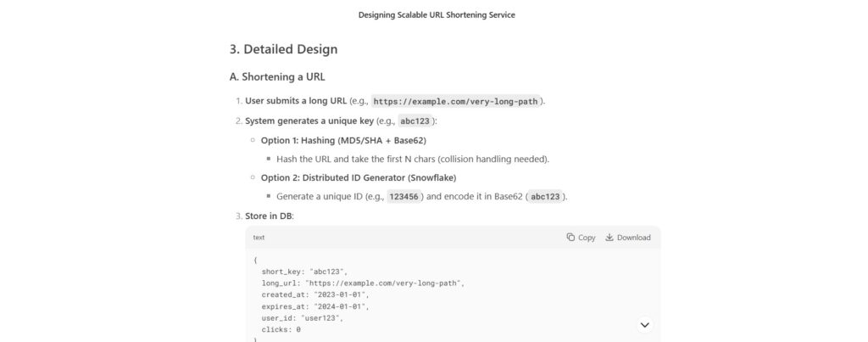The width and height of the screenshot is (868, 342).
Task: Click the Copy label in code block
Action: (x=587, y=238)
